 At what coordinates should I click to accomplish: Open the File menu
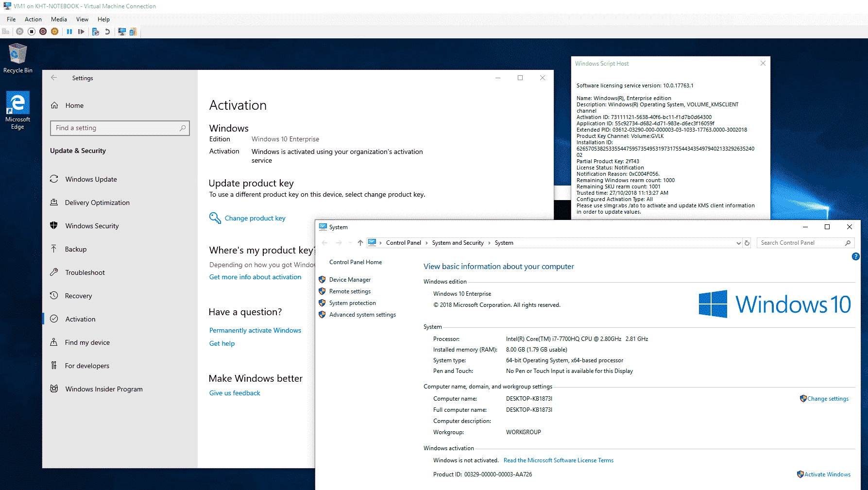point(11,19)
